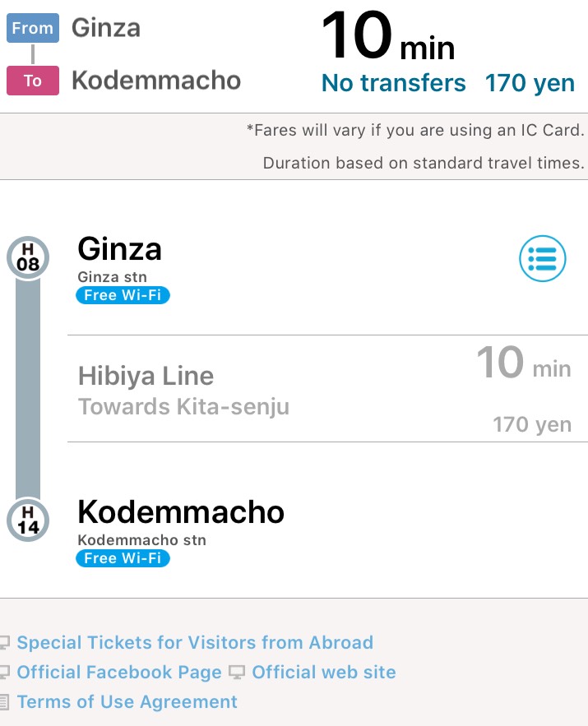Open Special Tickets for Visitors from Abroad
The width and height of the screenshot is (588, 726).
click(195, 643)
